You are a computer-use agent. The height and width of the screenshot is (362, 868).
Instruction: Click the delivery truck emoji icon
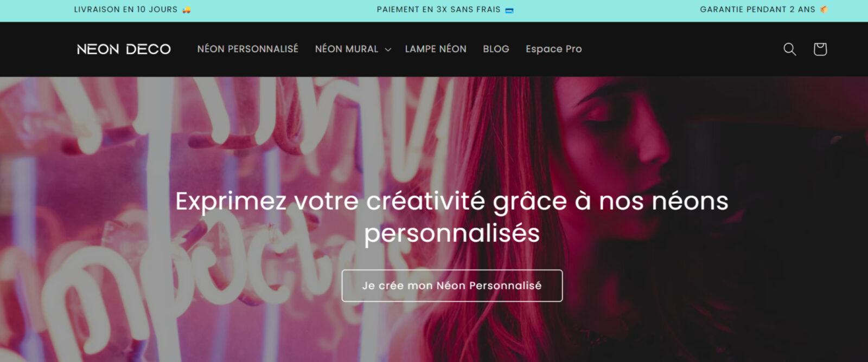click(x=187, y=10)
